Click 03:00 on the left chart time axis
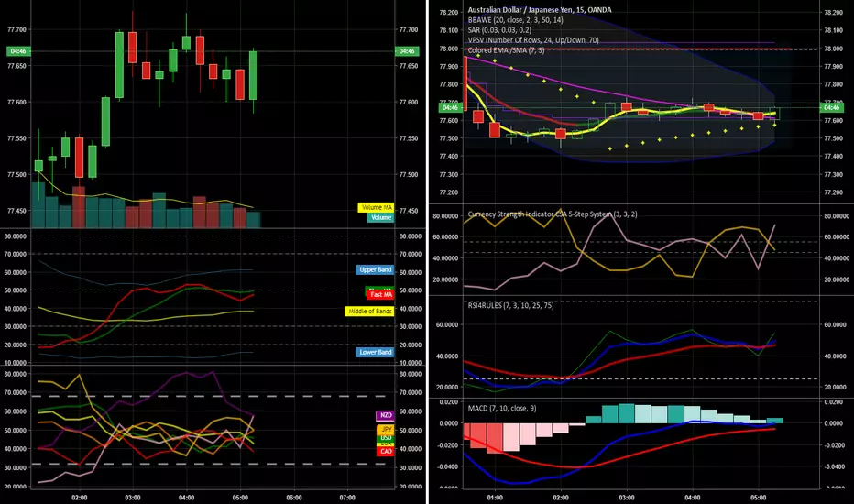 click(x=133, y=498)
